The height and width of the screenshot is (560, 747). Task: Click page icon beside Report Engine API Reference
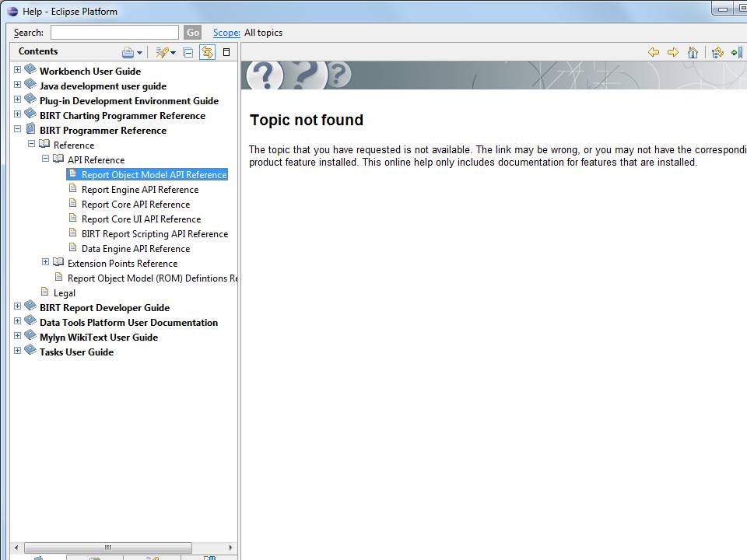(73, 188)
